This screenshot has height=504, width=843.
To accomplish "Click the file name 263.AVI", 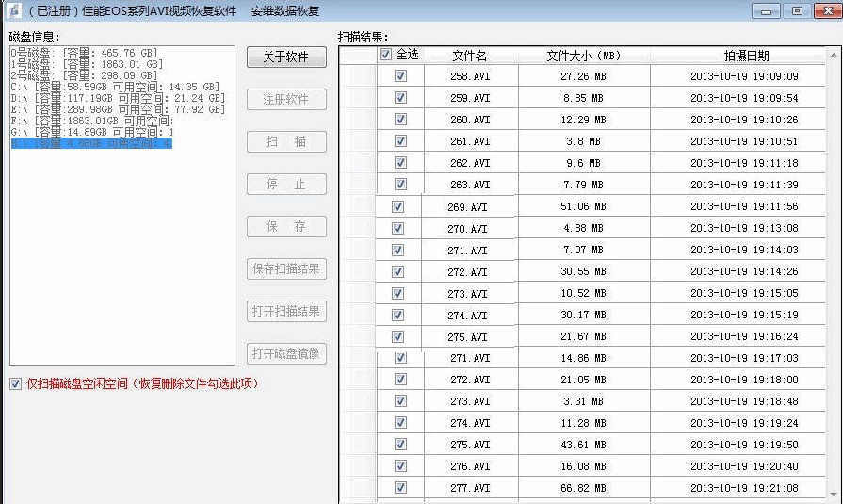I will pyautogui.click(x=470, y=185).
